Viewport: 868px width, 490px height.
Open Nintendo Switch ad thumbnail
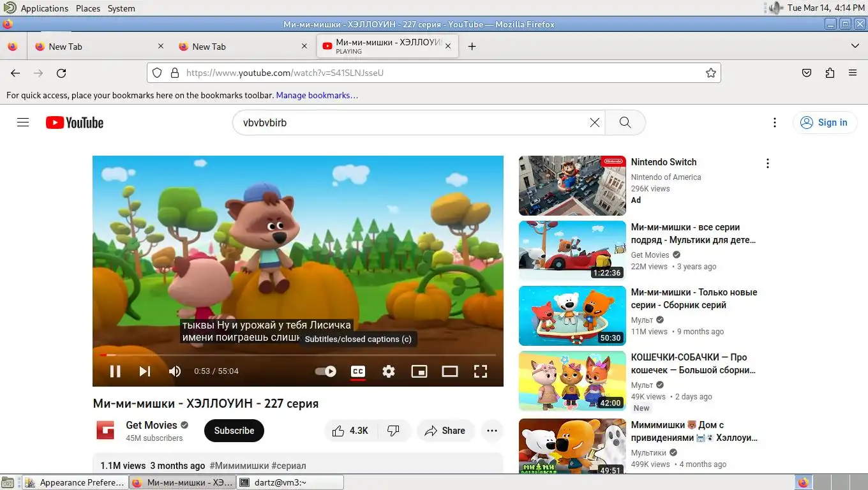(x=572, y=186)
